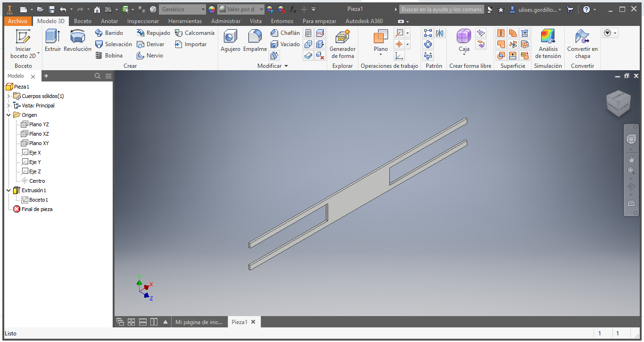Screen dimensions: 644x342
Task: Click the circular pattern icon in Patrón
Action: pyautogui.click(x=428, y=44)
